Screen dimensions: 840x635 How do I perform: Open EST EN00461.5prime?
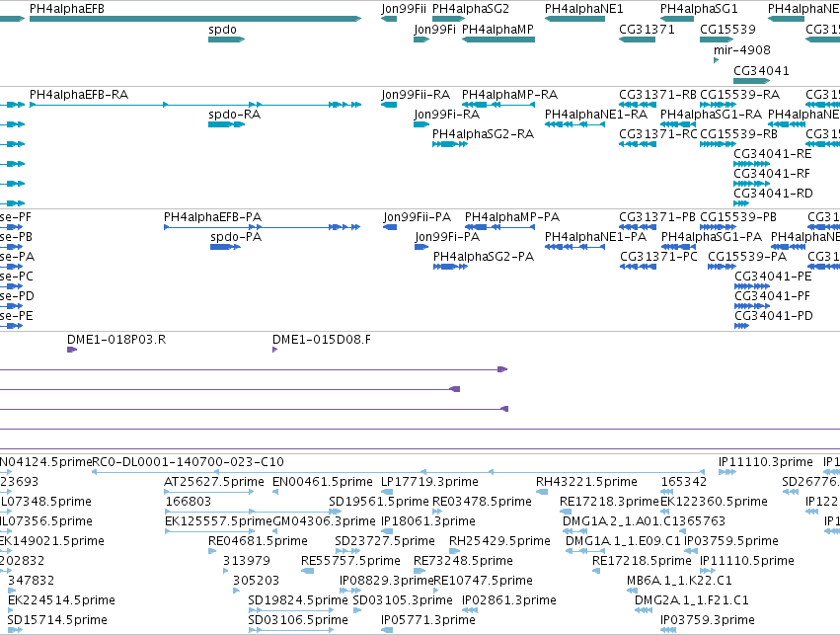(x=275, y=492)
